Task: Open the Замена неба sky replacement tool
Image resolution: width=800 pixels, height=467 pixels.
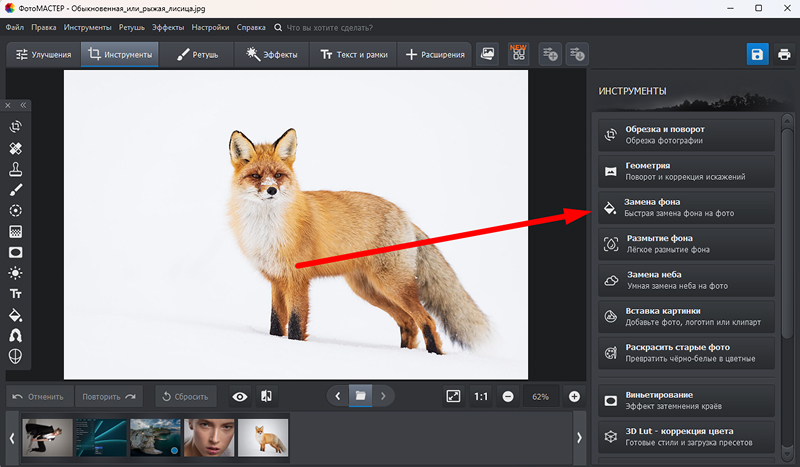Action: (687, 280)
